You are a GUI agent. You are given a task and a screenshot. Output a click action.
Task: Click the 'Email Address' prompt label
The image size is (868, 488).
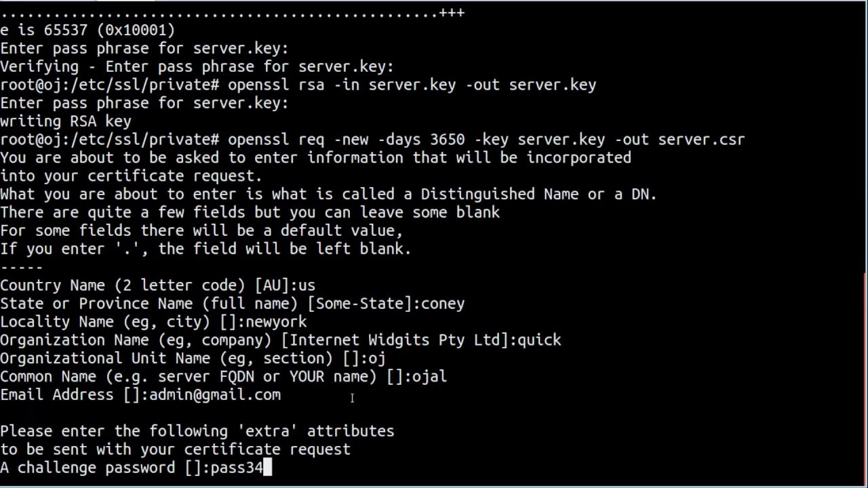(57, 394)
